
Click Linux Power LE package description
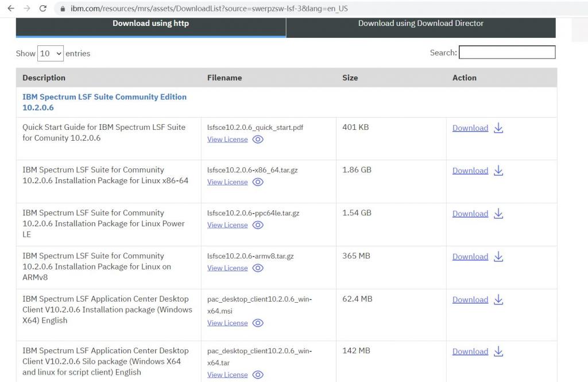pyautogui.click(x=103, y=223)
